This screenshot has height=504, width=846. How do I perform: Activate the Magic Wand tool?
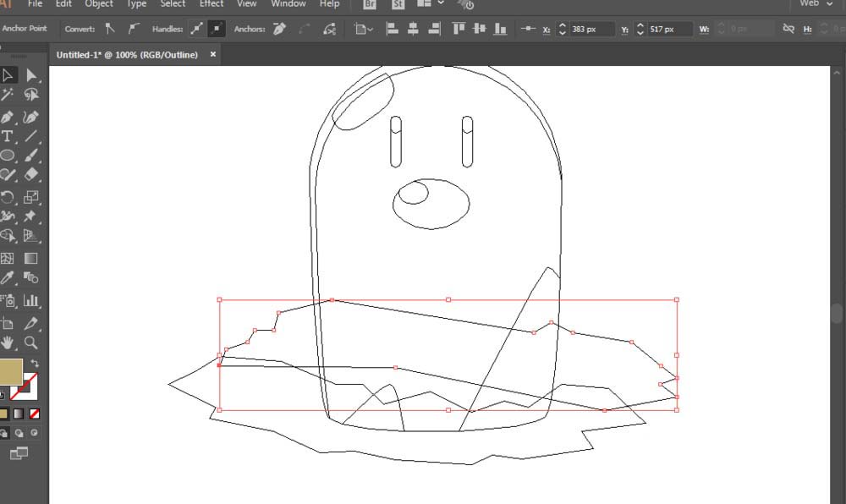[8, 95]
